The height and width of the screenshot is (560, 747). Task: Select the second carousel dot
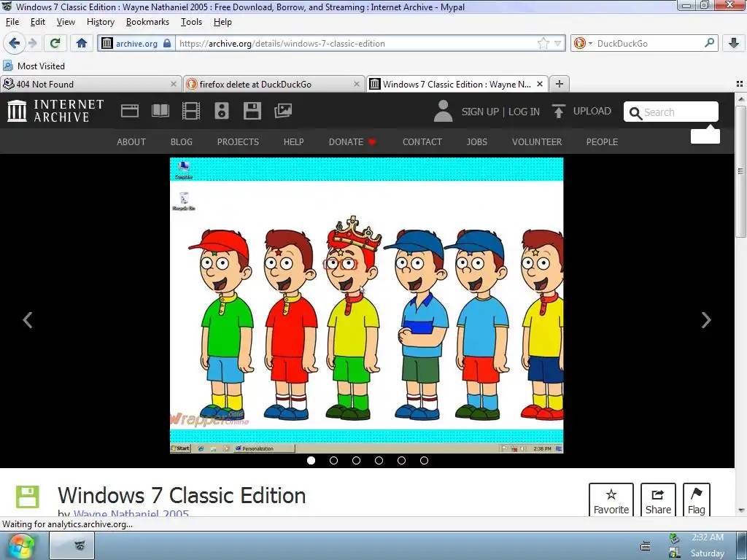point(333,461)
